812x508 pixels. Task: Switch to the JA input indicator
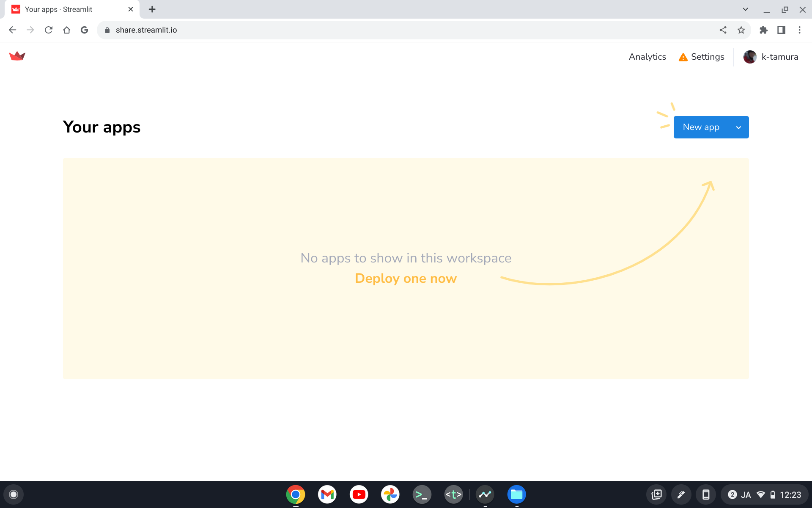(746, 494)
